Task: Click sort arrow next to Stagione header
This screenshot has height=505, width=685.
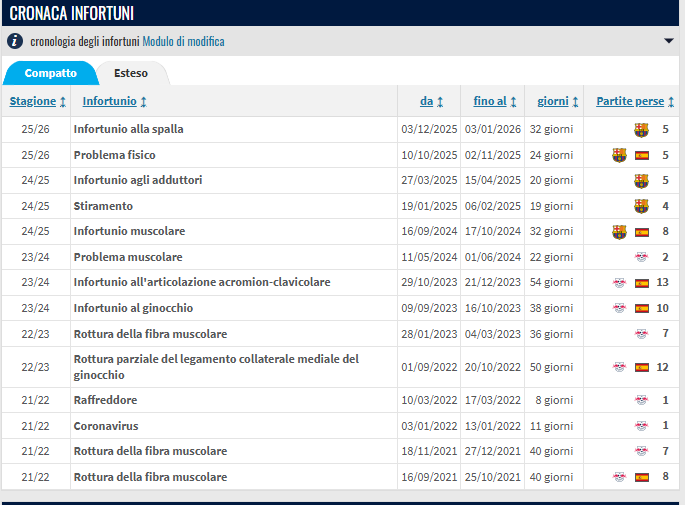Action: 63,102
